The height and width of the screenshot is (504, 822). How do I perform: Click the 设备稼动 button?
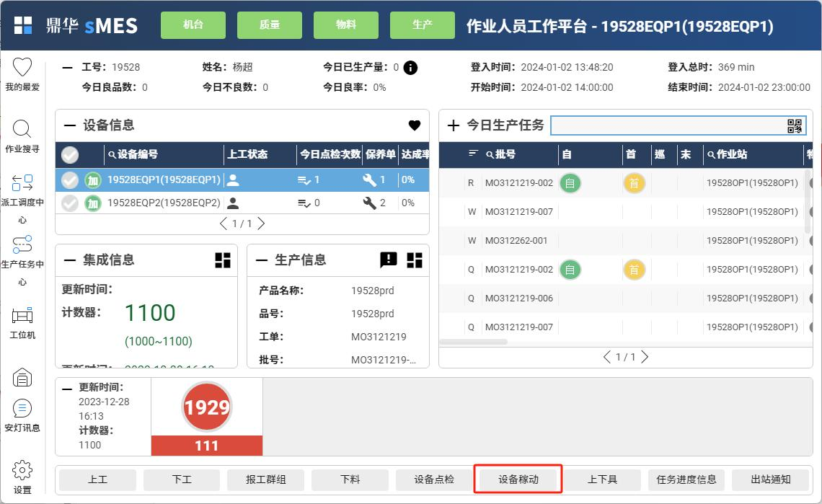518,479
